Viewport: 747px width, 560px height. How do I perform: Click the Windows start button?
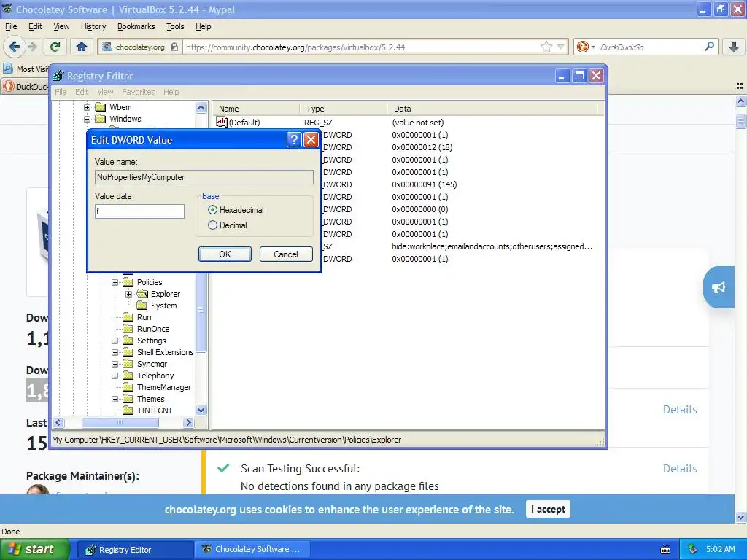point(35,549)
